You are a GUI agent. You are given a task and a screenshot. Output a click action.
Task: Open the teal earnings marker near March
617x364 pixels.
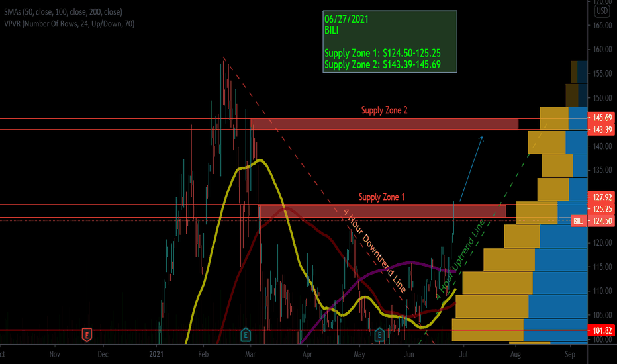coord(246,335)
